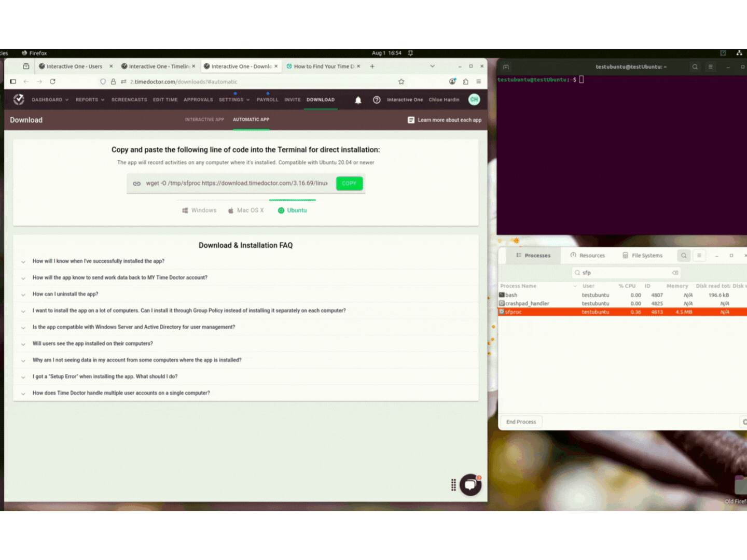Click the Time Doctor logo icon
This screenshot has width=747, height=560.
tap(19, 99)
